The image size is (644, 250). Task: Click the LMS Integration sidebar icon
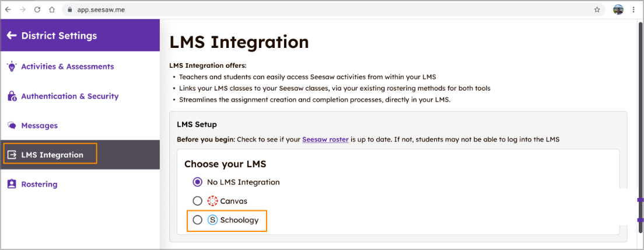pos(12,155)
